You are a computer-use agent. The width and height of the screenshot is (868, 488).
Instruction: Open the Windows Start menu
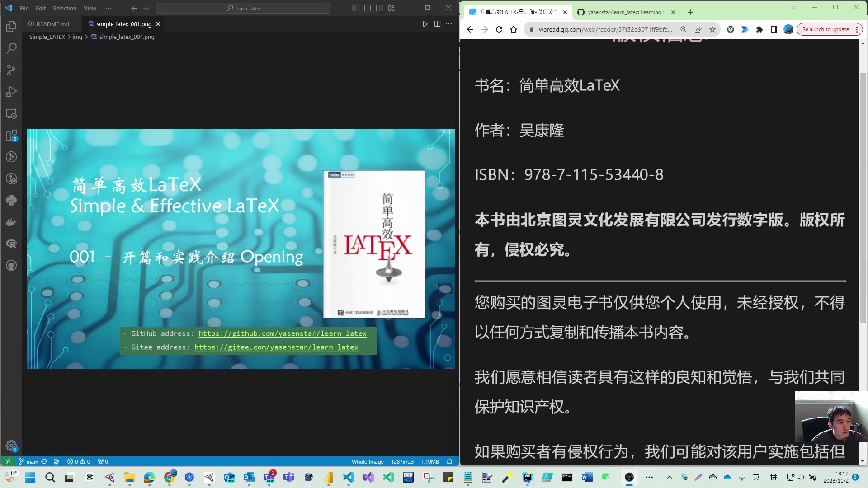[30, 477]
